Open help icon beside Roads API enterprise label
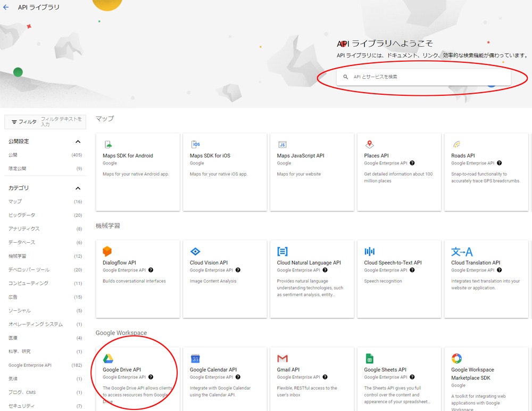532x411 pixels. 499,163
